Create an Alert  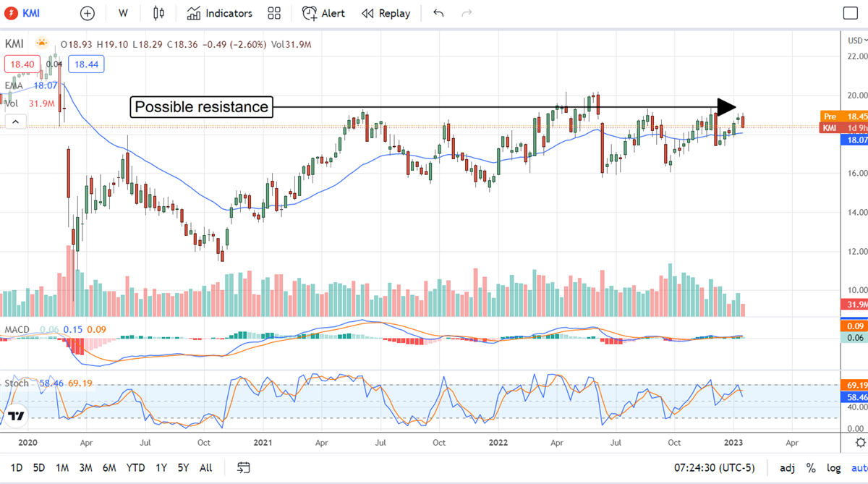coord(323,13)
